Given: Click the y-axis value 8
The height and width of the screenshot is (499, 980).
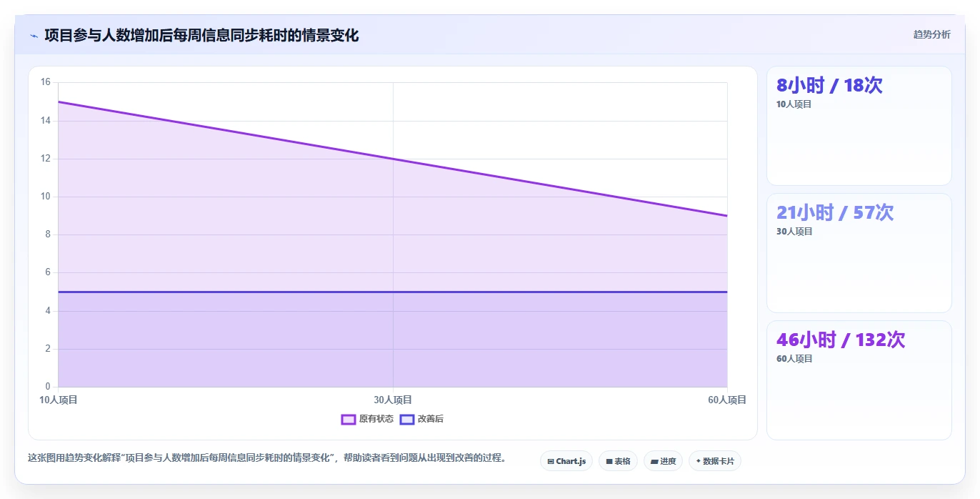Looking at the screenshot, I should point(48,234).
